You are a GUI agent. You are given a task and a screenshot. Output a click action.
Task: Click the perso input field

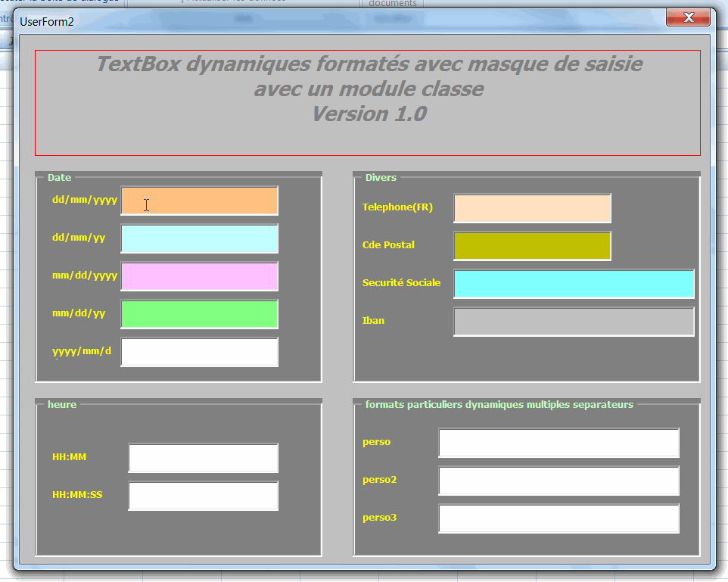[x=558, y=443]
